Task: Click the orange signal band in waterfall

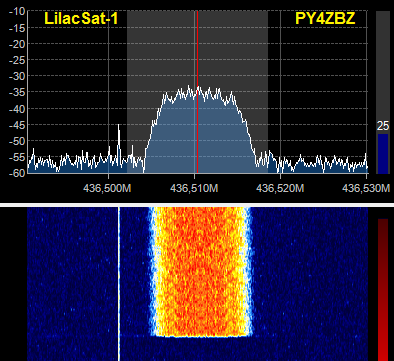Action: (x=200, y=271)
